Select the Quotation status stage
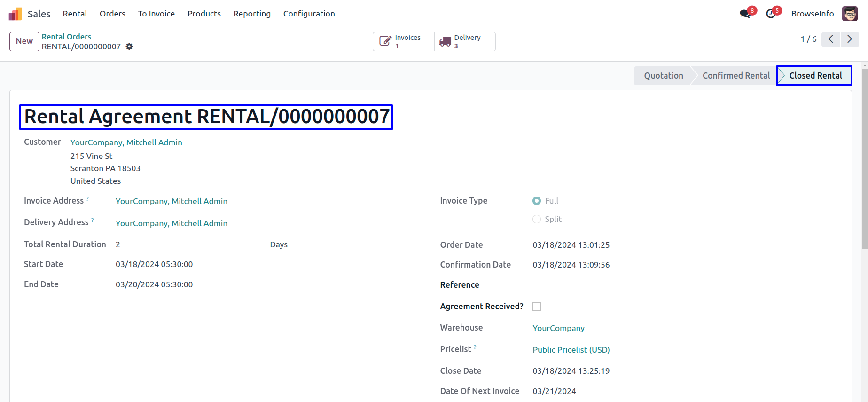Screen dimensions: 868x402 point(663,76)
